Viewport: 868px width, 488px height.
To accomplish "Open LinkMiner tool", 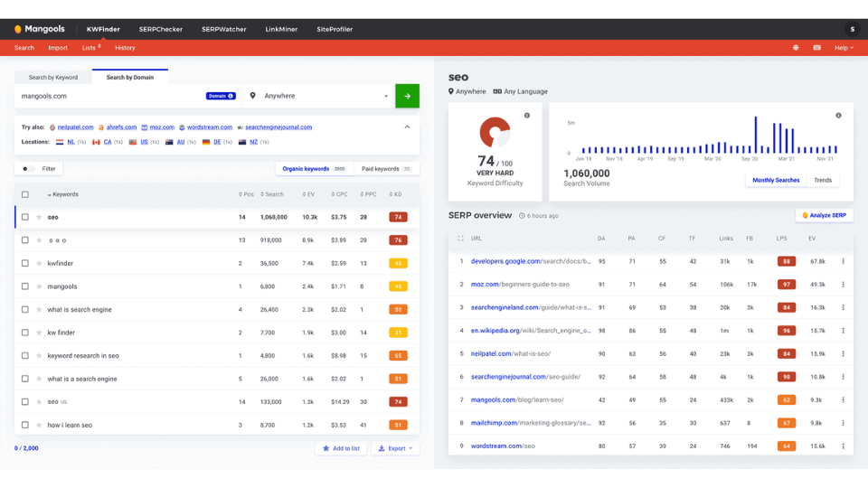I will 281,29.
